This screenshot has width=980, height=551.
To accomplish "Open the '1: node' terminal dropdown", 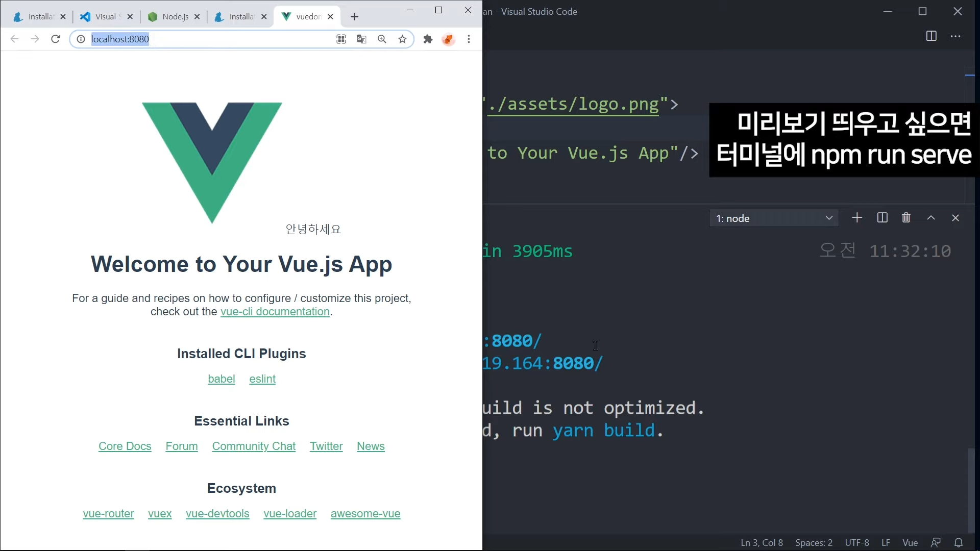I will click(773, 218).
